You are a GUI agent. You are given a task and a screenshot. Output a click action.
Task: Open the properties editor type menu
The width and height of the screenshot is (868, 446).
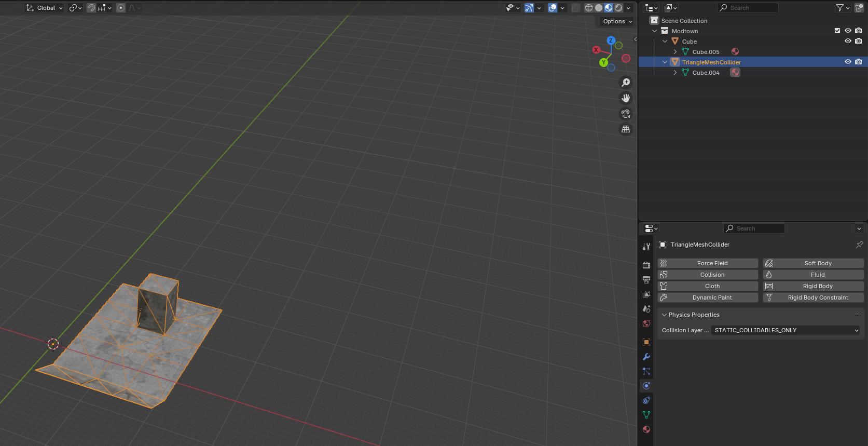pos(651,228)
